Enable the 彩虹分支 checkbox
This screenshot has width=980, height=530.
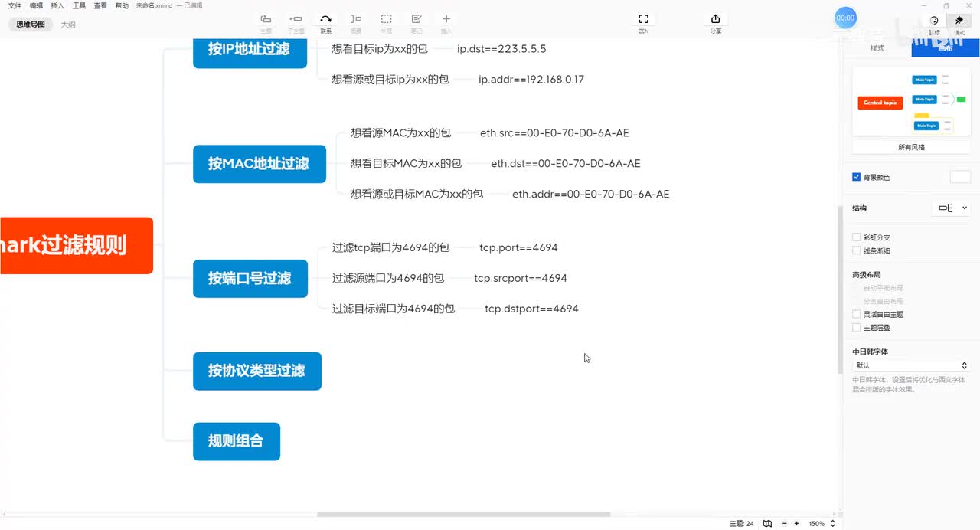pyautogui.click(x=857, y=237)
